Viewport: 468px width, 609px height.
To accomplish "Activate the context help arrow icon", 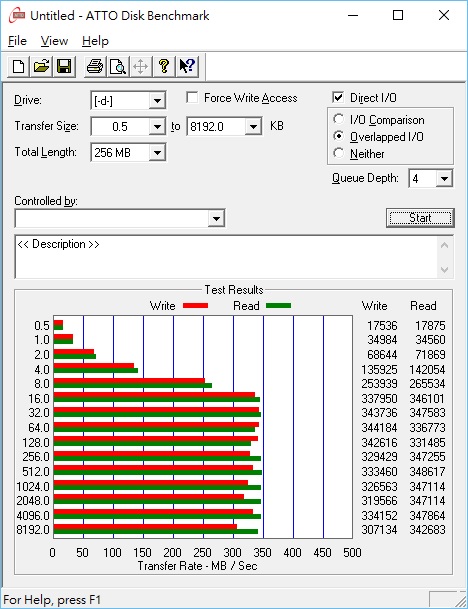I will pos(187,67).
